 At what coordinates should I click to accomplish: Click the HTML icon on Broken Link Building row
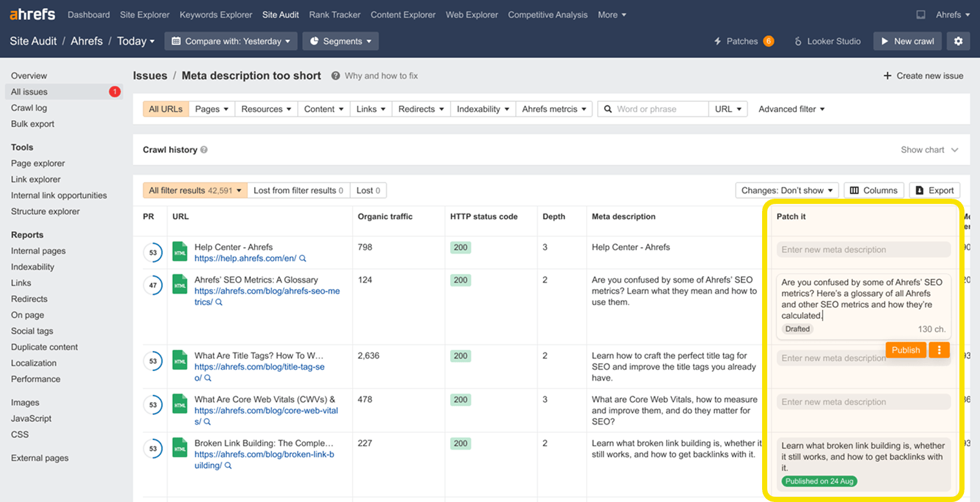pyautogui.click(x=179, y=448)
